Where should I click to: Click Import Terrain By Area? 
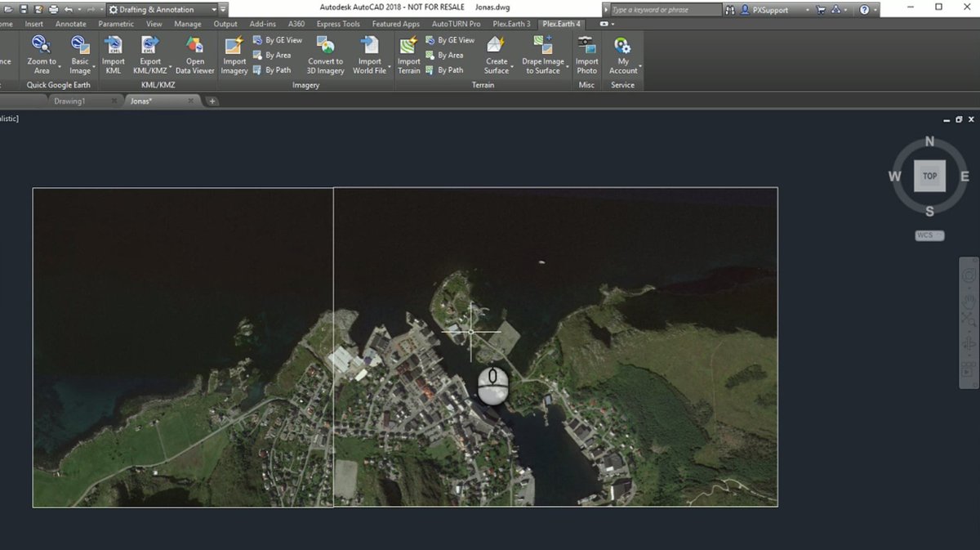(x=449, y=56)
